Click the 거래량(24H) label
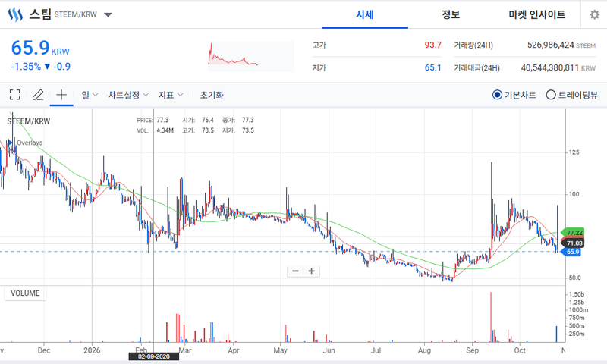Image resolution: width=607 pixels, height=364 pixels. point(473,45)
